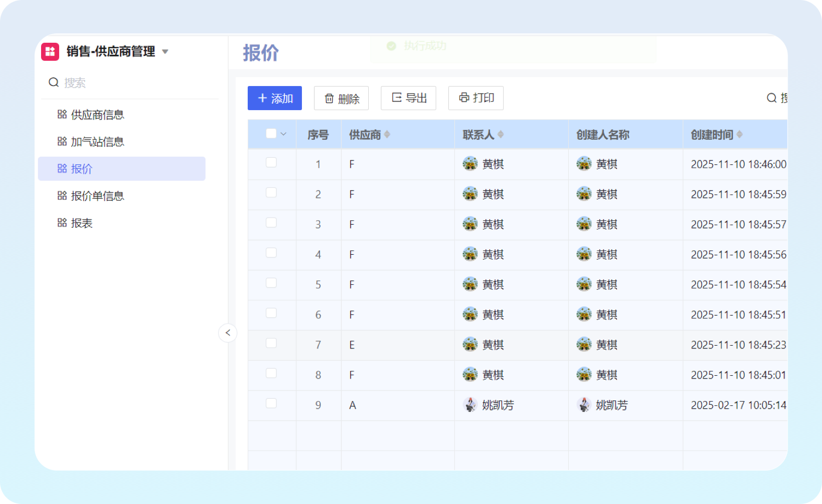Viewport: 822px width, 504px height.
Task: Click the search icon at toolbar right
Action: pos(771,98)
